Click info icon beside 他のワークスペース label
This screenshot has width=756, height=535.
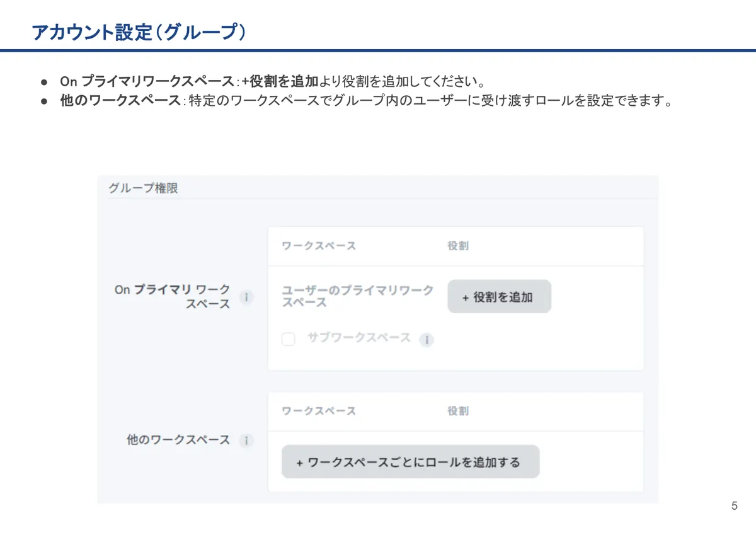246,440
